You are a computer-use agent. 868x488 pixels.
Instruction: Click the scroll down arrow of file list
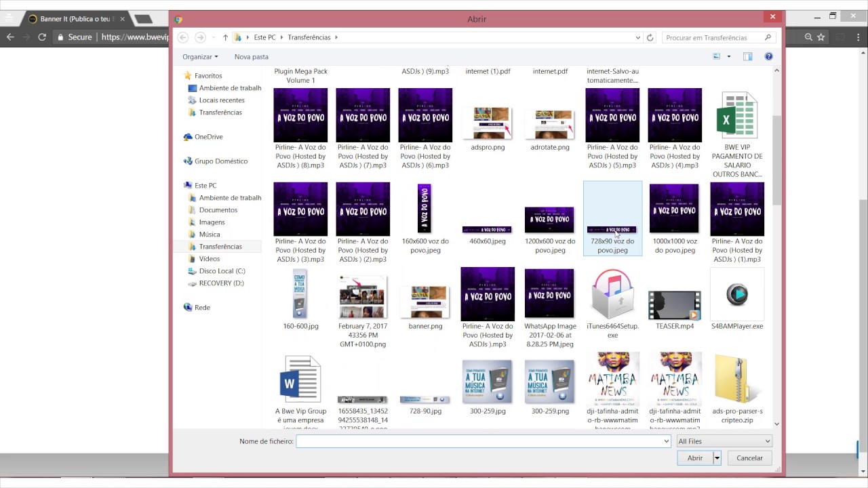(x=776, y=424)
